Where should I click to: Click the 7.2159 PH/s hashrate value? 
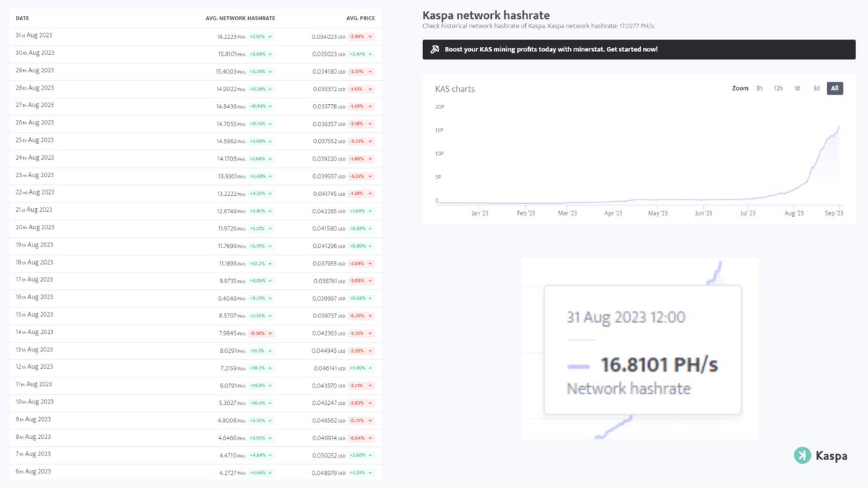[232, 368]
